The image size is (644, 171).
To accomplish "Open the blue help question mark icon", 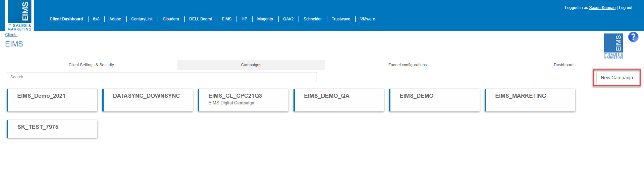I will pyautogui.click(x=633, y=37).
